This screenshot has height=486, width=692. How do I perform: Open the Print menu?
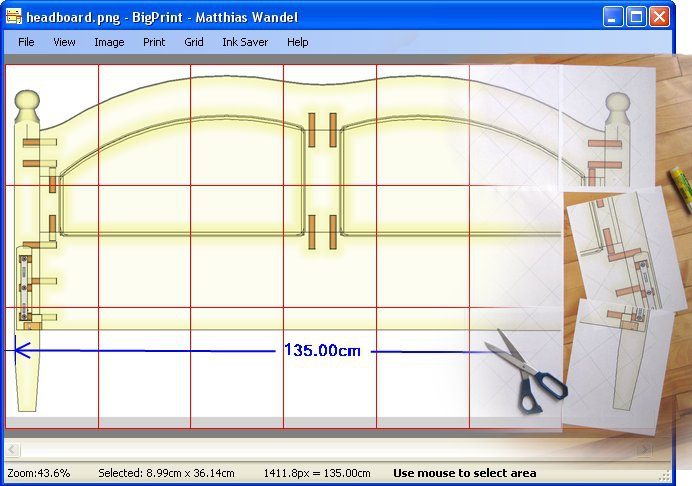click(154, 42)
